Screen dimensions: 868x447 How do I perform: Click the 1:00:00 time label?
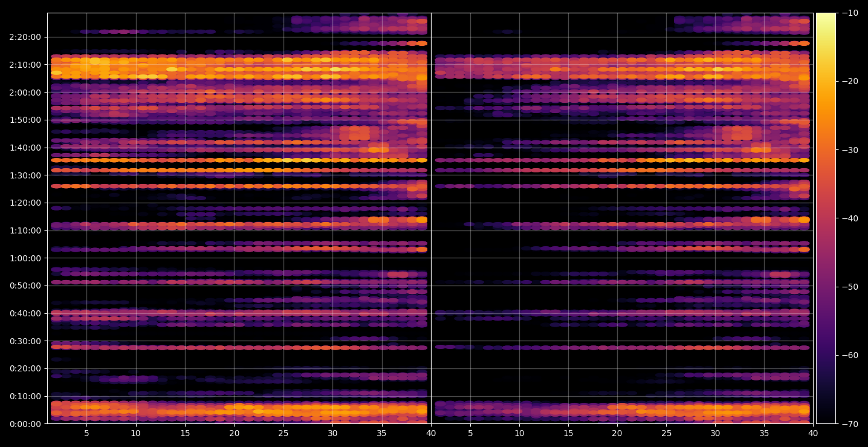[25, 258]
